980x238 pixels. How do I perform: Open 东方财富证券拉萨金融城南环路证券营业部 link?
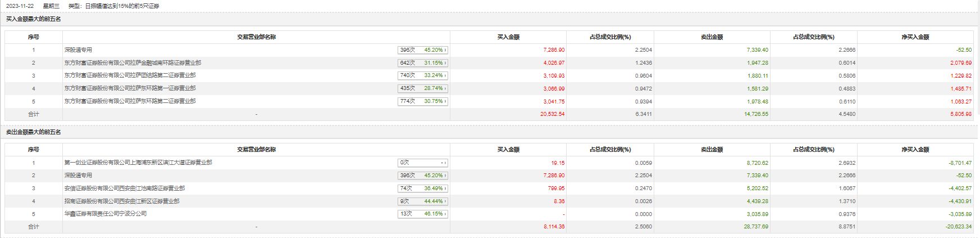[x=133, y=63]
